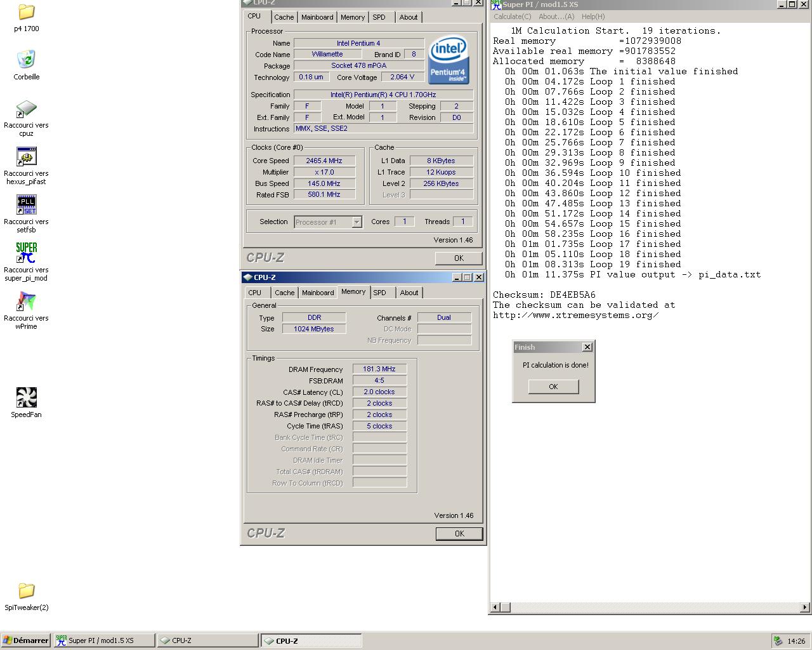Switch to Super PI / mod1.5 XS taskbar item
The width and height of the screenshot is (812, 650).
[104, 640]
